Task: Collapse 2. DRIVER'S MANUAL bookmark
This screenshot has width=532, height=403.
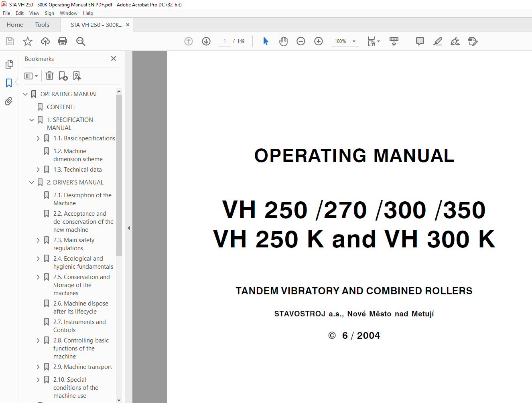Action: (x=32, y=182)
